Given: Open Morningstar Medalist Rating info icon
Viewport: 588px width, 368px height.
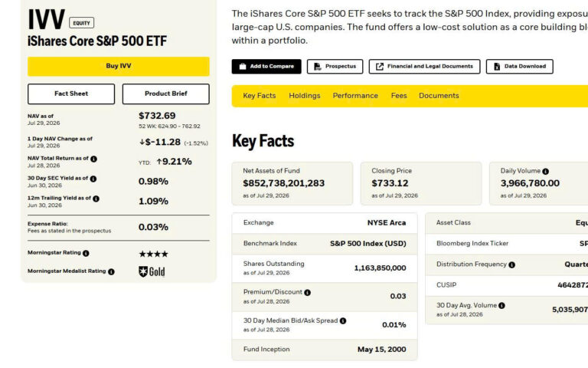Looking at the screenshot, I should (111, 271).
